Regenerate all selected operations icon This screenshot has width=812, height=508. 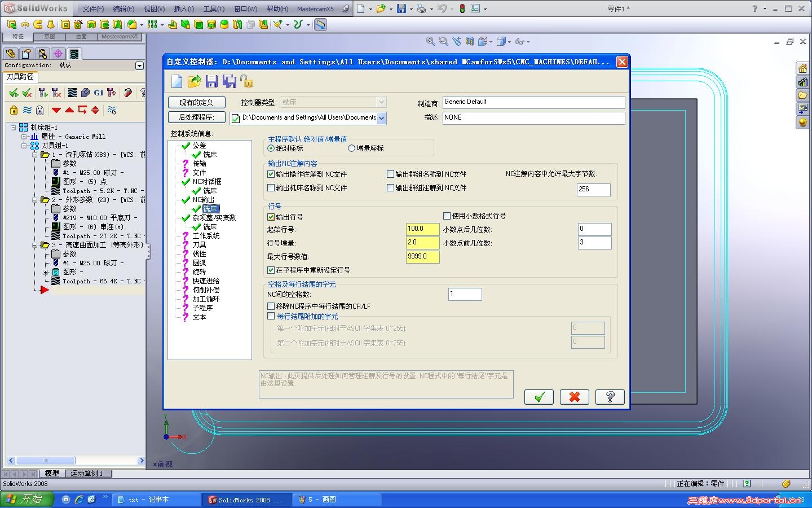(42, 93)
